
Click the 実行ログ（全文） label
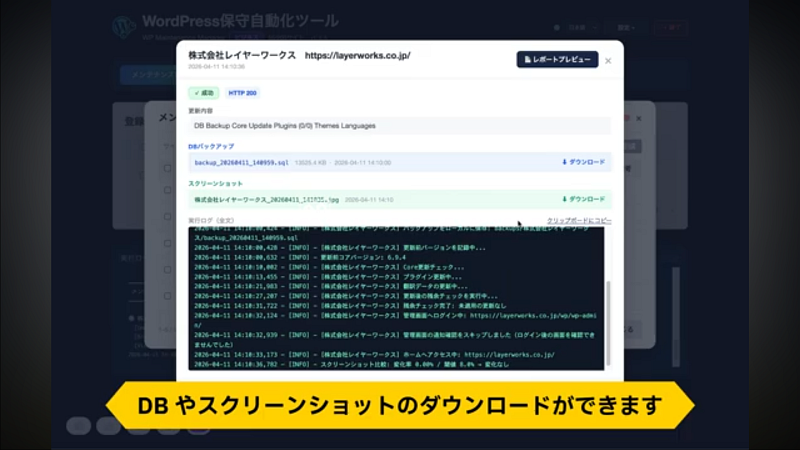click(211, 220)
